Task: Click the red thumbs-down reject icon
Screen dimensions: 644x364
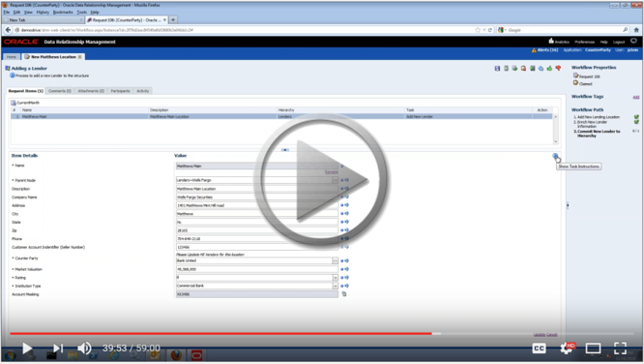Action: pos(558,69)
